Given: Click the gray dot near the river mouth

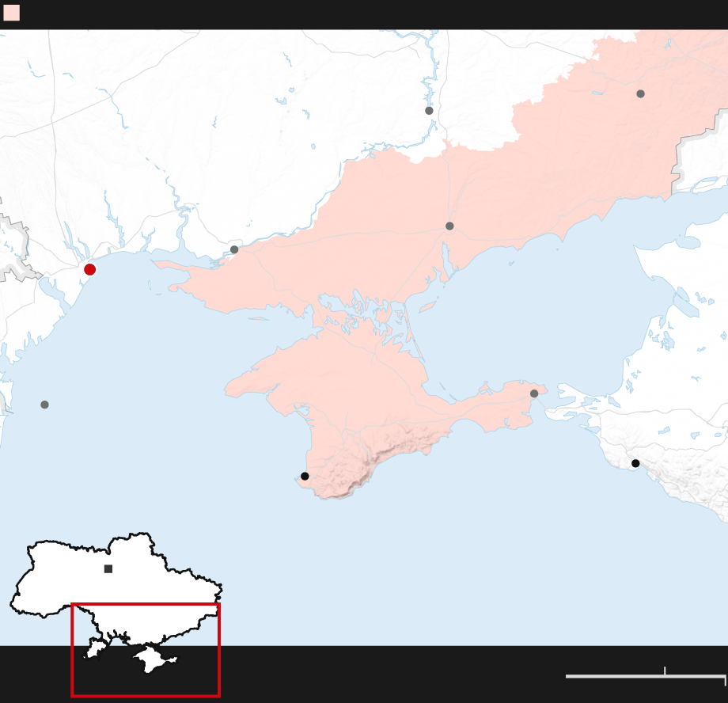Looking at the screenshot, I should pyautogui.click(x=234, y=249).
